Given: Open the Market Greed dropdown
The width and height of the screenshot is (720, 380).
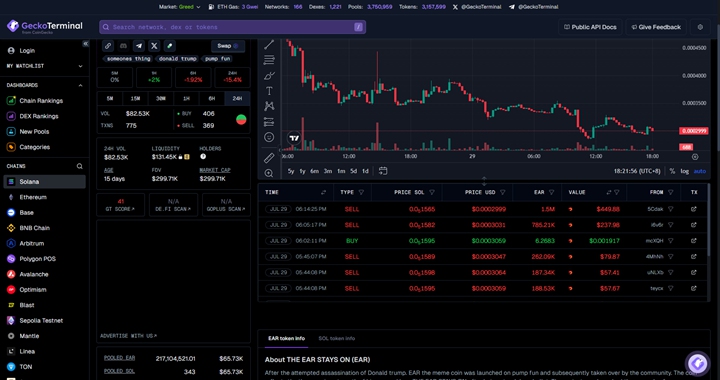Looking at the screenshot, I should coord(180,7).
